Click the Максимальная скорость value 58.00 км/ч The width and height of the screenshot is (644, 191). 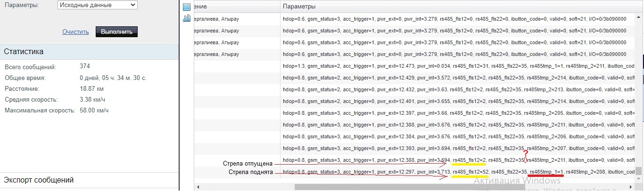point(94,111)
